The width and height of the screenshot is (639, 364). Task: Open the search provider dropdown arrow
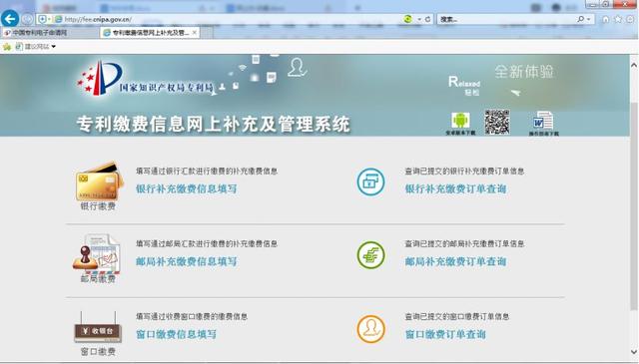tap(588, 19)
